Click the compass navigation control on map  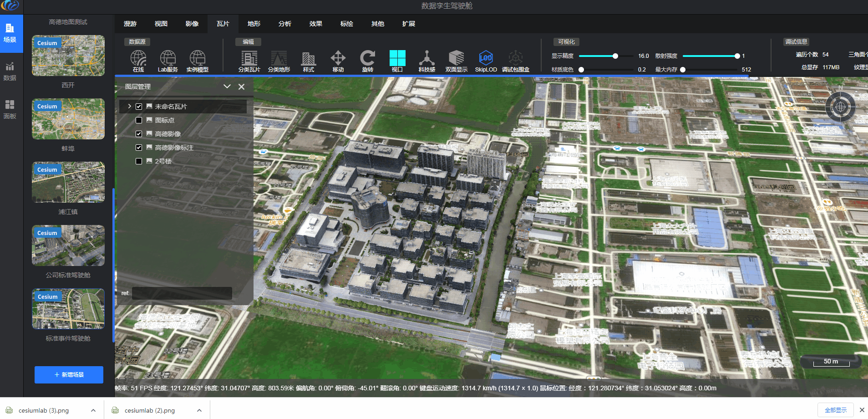point(840,107)
